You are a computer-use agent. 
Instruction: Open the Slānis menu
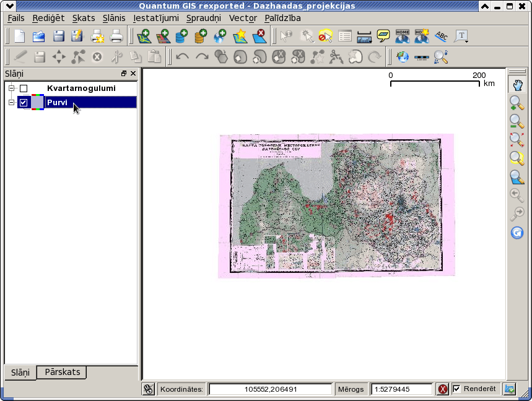pos(114,18)
